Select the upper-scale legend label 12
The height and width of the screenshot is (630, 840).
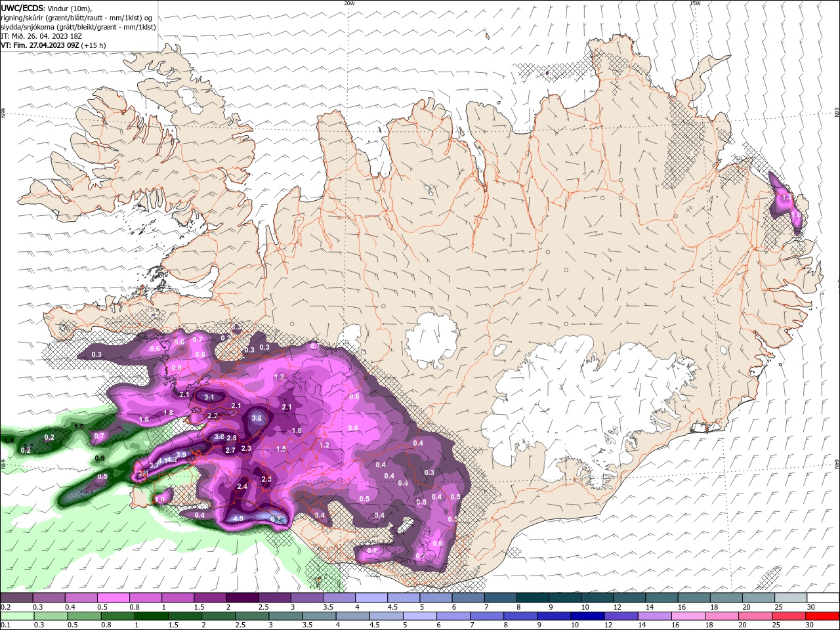(618, 607)
